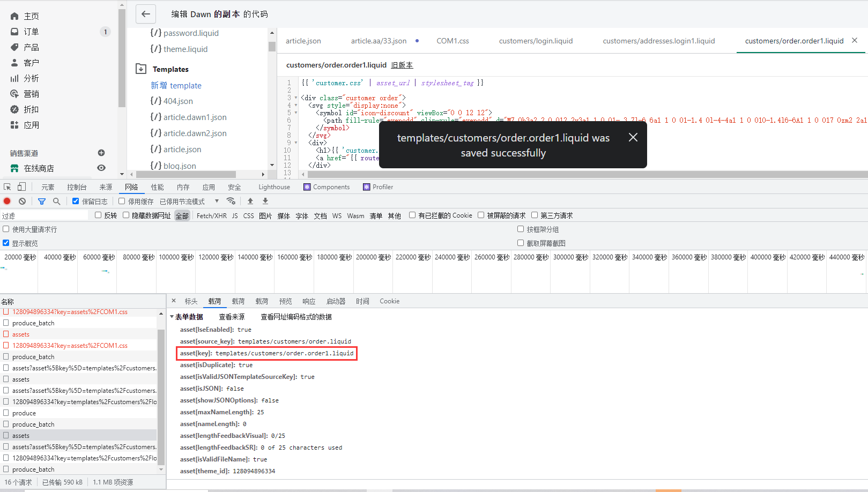Image resolution: width=868 pixels, height=492 pixels.
Task: Open network search with the magnifier icon
Action: (56, 201)
